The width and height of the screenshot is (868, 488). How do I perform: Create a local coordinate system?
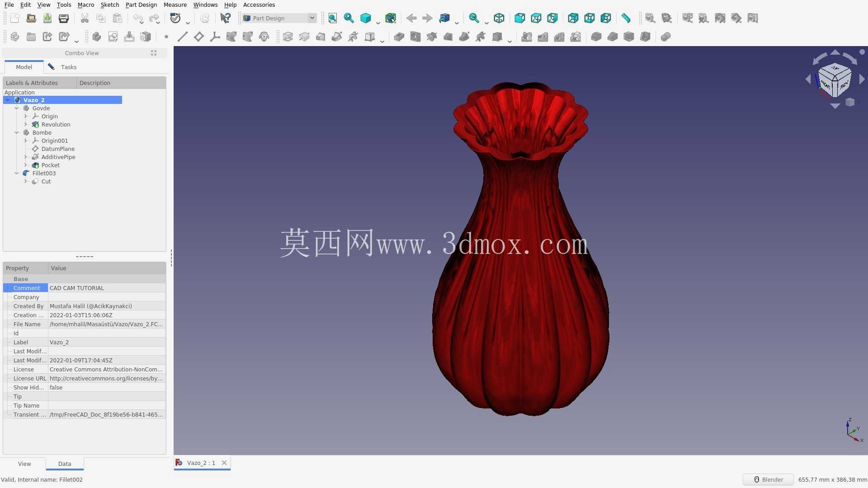point(215,37)
